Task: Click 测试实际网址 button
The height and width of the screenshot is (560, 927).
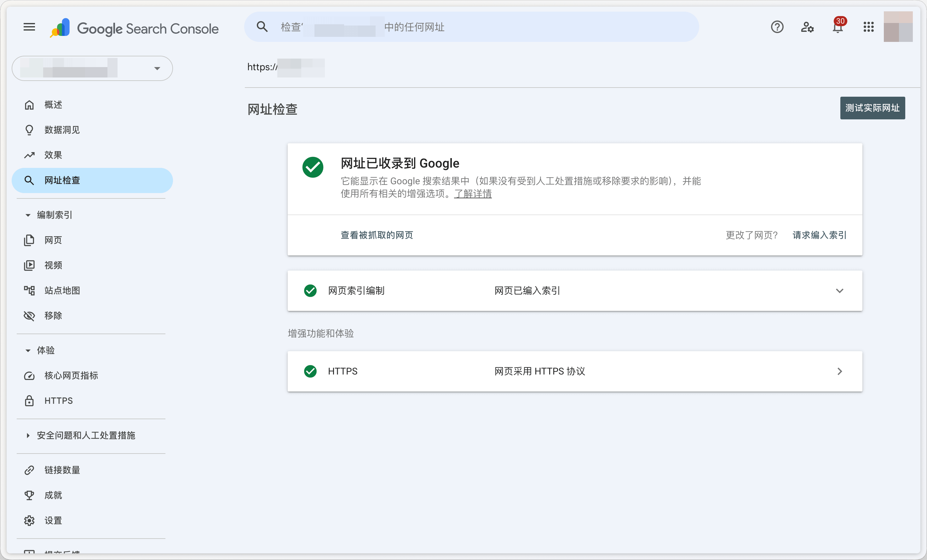Action: pos(872,108)
